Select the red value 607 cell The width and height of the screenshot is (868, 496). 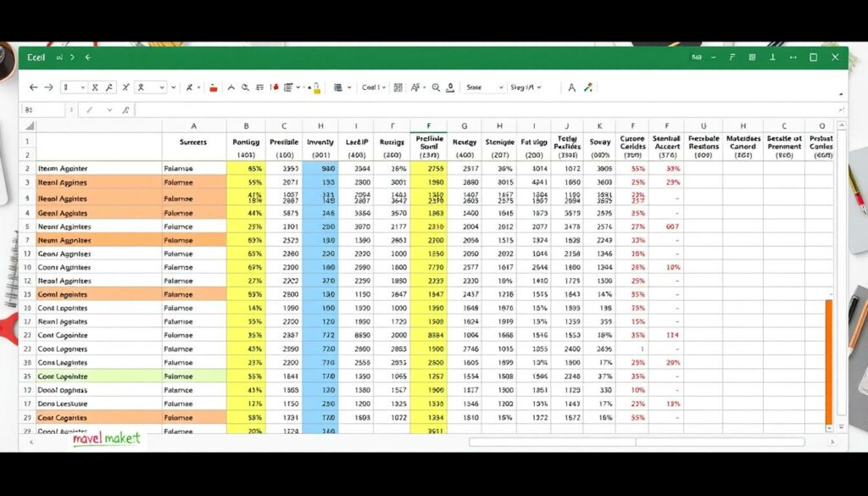coord(666,226)
